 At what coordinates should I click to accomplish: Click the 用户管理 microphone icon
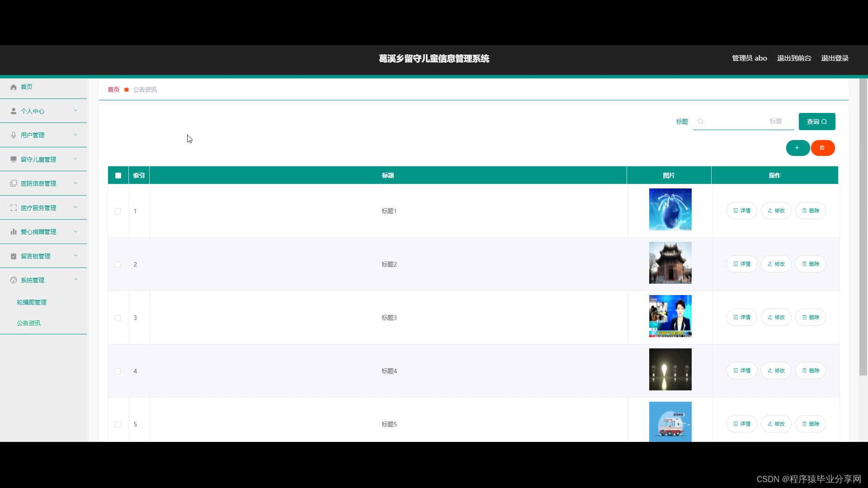[x=14, y=135]
